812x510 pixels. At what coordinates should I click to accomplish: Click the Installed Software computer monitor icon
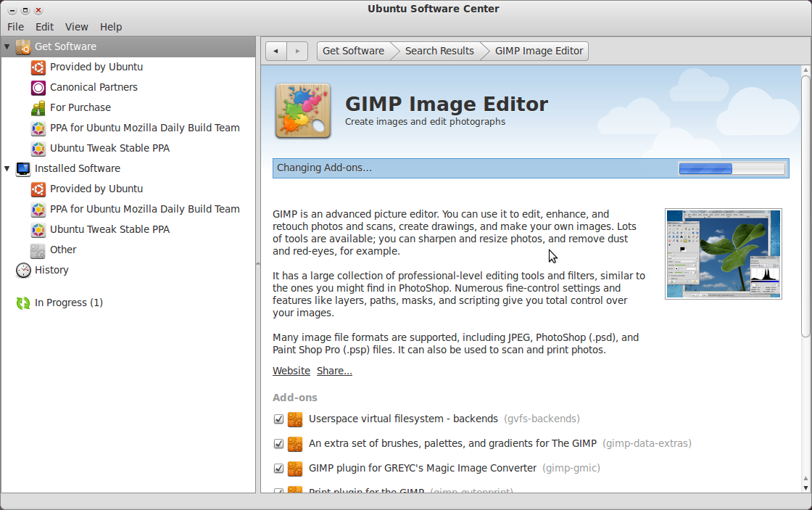(22, 169)
